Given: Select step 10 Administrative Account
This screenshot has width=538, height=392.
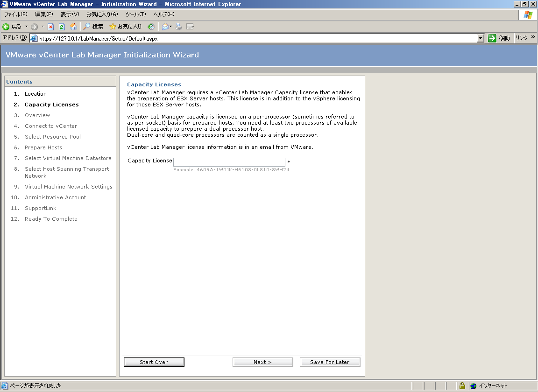Looking at the screenshot, I should click(x=55, y=197).
